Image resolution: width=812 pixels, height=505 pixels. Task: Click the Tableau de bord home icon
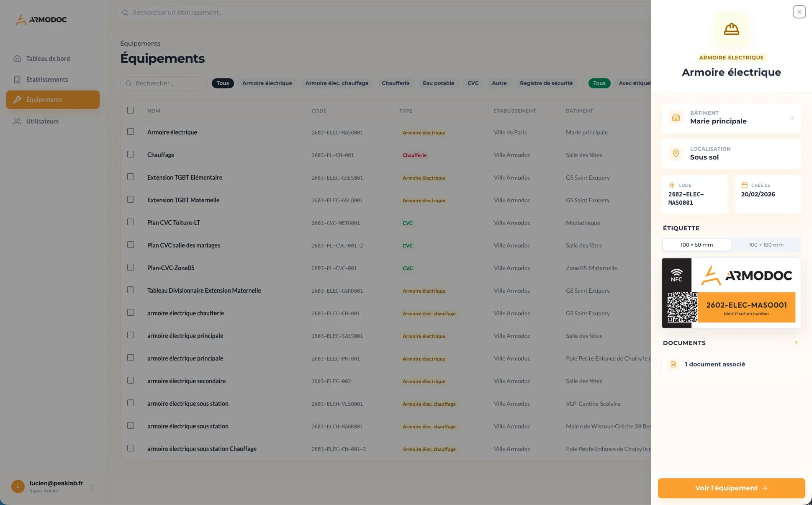[x=17, y=59]
